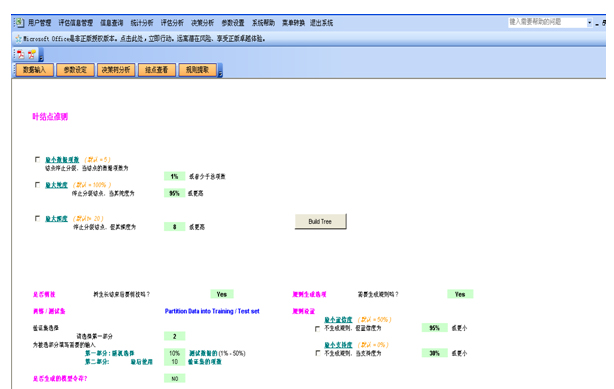Open the 评估信息管理 menu
The width and height of the screenshot is (614, 389).
click(x=76, y=23)
